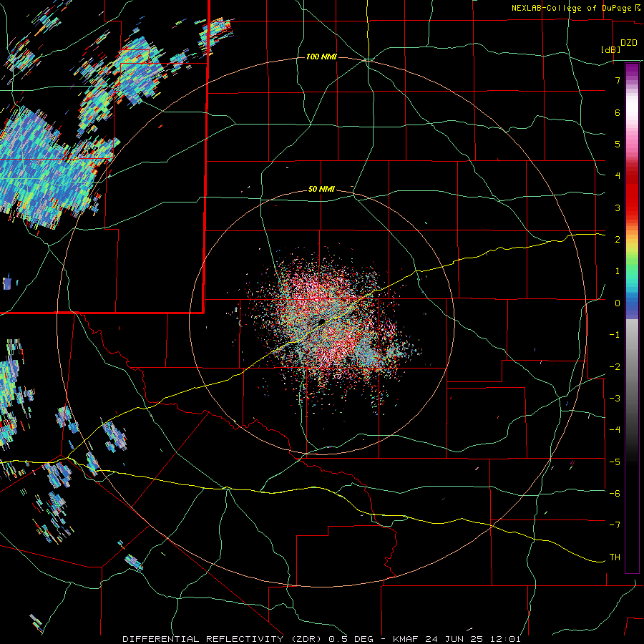Click the -2 dB scale label
The height and width of the screenshot is (644, 644).
[615, 366]
